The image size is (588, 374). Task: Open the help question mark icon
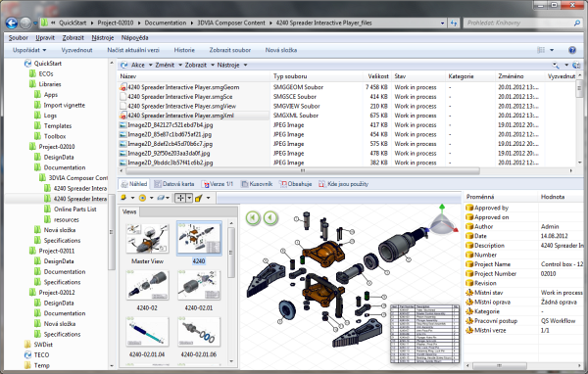pos(572,50)
